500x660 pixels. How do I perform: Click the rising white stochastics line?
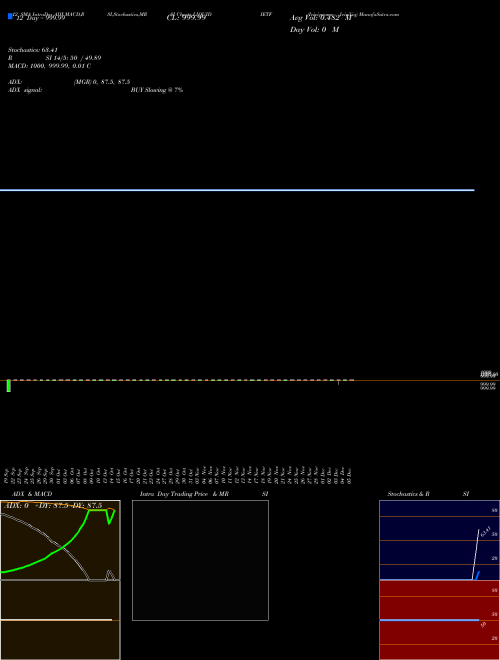476,554
